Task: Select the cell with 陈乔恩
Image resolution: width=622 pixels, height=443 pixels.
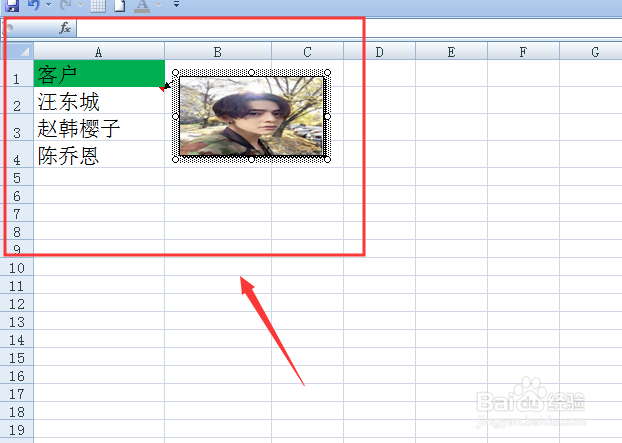Action: [x=99, y=155]
